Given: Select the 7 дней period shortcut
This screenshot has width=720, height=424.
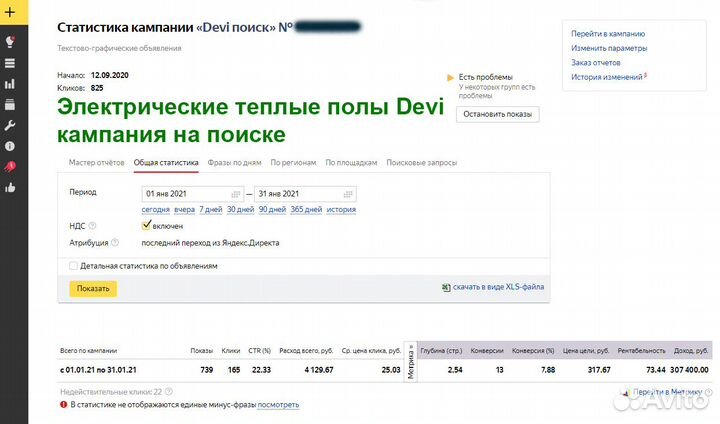Looking at the screenshot, I should tap(211, 209).
